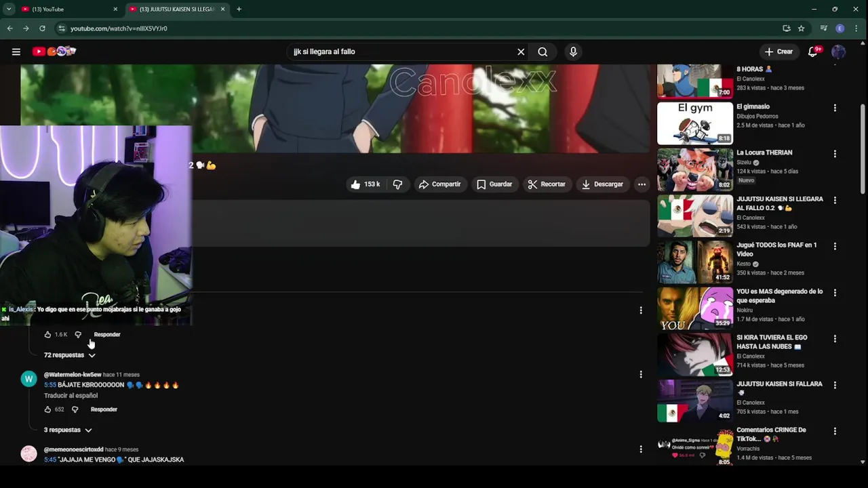Share the video via Compartir

coord(439,184)
